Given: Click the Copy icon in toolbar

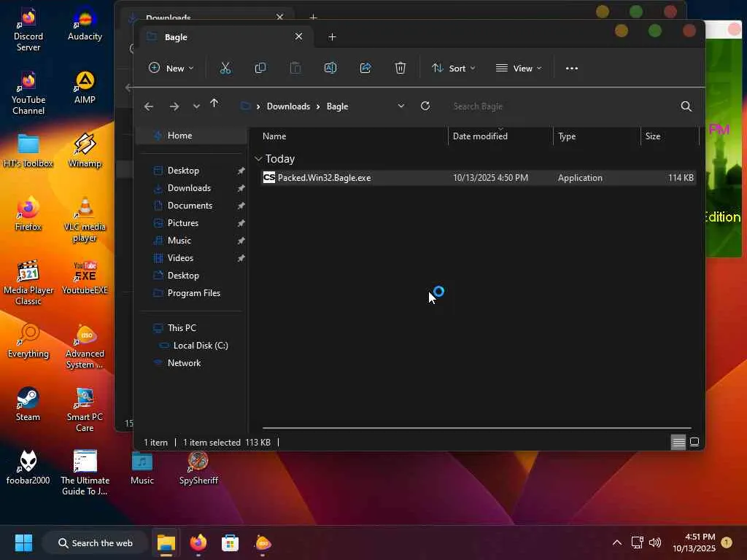Looking at the screenshot, I should click(x=260, y=68).
